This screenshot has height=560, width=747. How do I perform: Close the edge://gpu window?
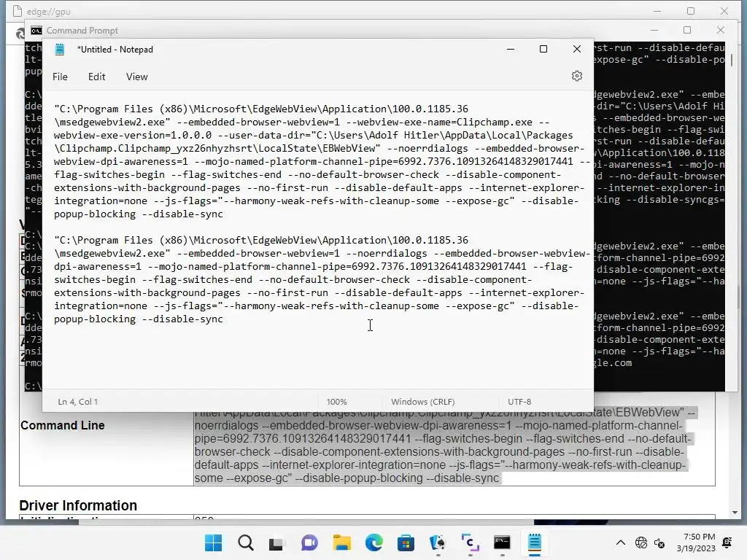pos(724,11)
